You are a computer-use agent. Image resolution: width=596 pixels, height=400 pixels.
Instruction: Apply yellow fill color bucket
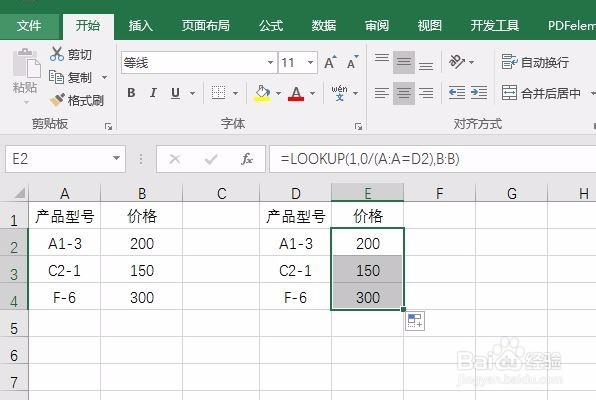pos(262,93)
